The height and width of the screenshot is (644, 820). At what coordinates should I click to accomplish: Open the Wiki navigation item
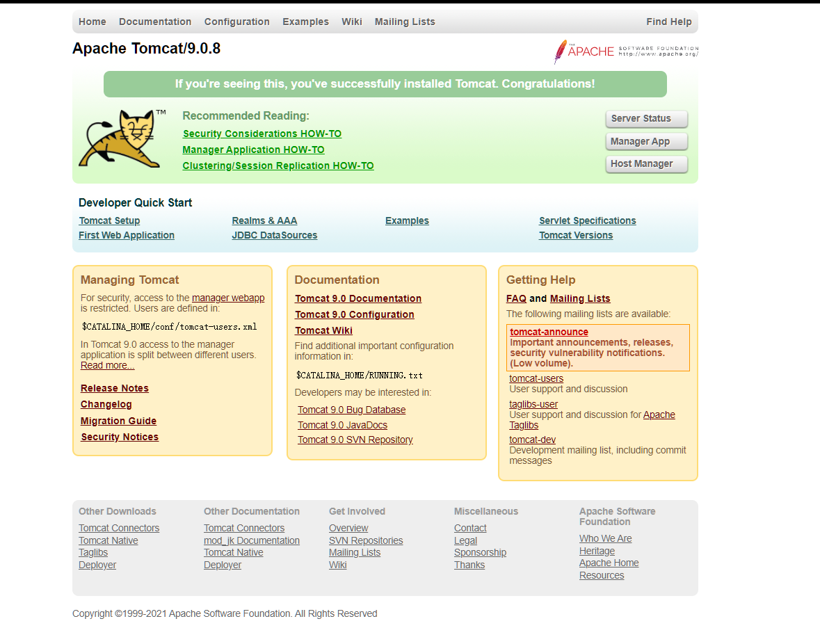point(351,22)
